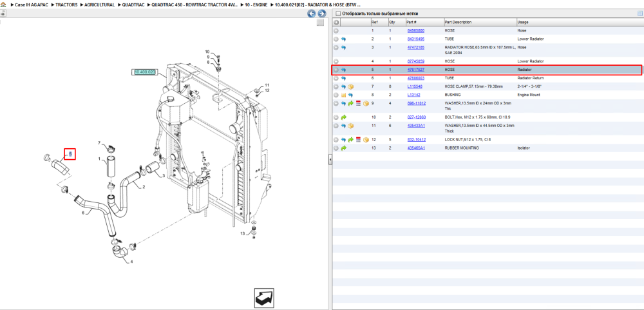Open part number 84565800 link

[x=415, y=31]
